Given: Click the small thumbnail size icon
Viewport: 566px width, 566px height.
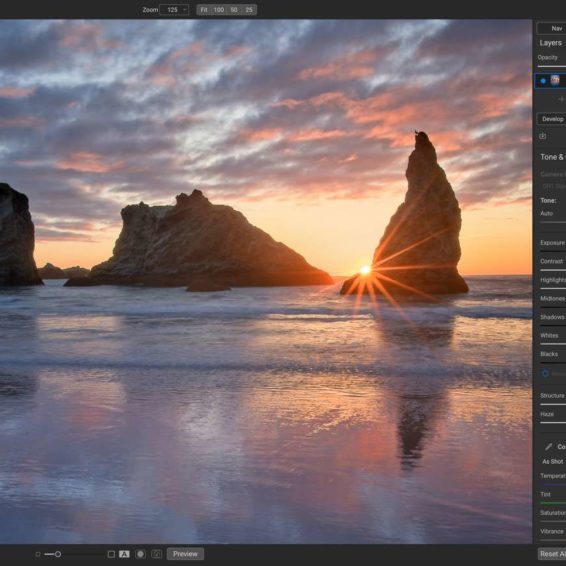Looking at the screenshot, I should click(38, 554).
